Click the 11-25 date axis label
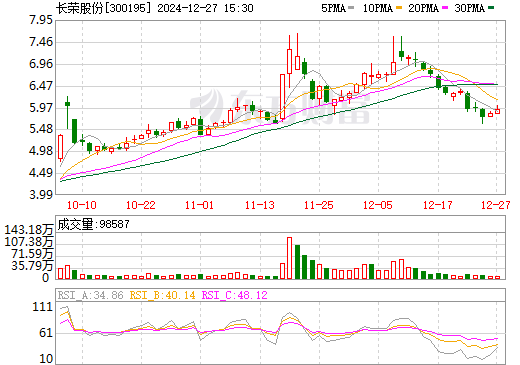Image resolution: width=520 pixels, height=365 pixels. (319, 205)
